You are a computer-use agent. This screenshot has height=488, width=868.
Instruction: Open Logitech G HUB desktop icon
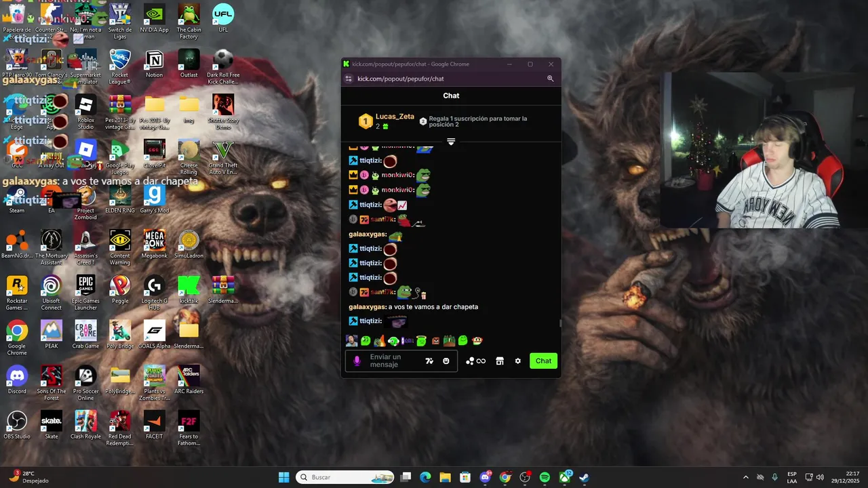click(155, 293)
